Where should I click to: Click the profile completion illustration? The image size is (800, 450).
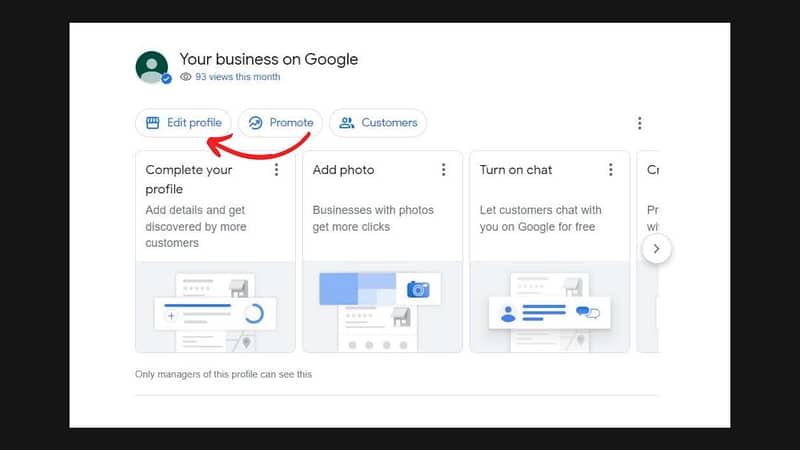pos(215,307)
